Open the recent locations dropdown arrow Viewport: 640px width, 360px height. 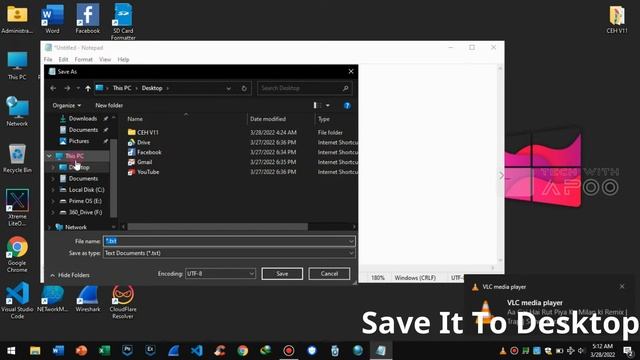(x=78, y=88)
